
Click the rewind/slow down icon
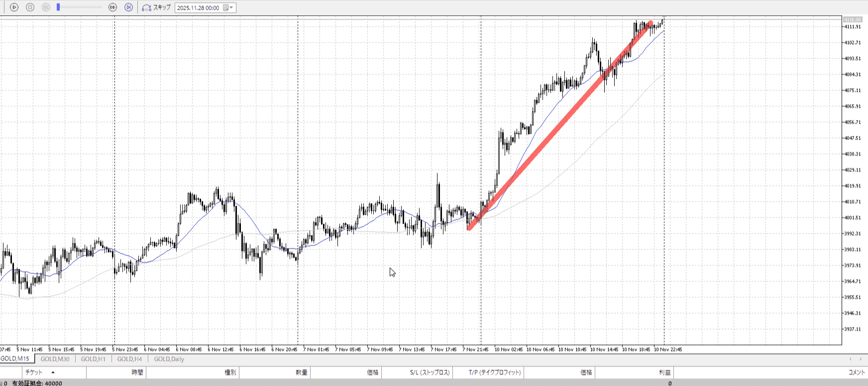(46, 7)
